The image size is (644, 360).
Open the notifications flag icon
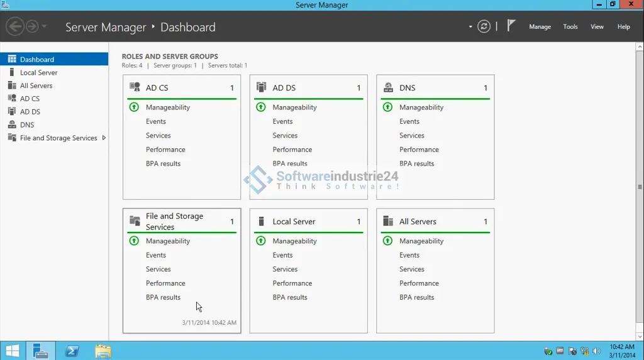click(511, 26)
